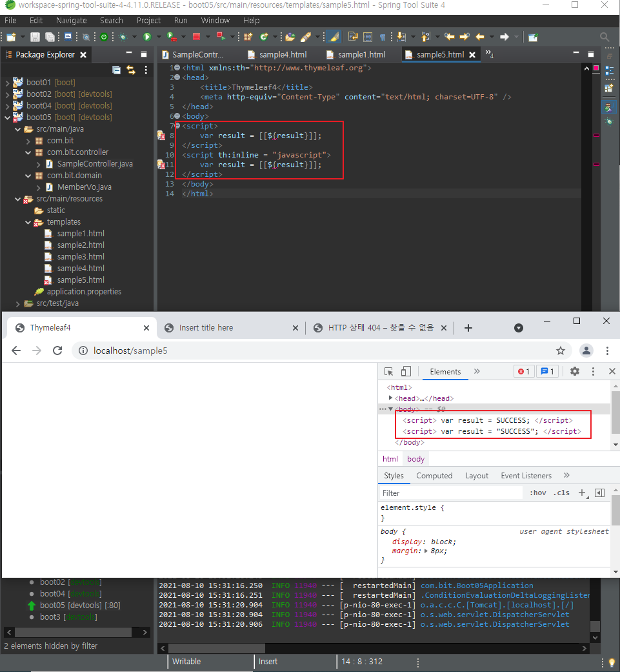The image size is (620, 672).
Task: Open Package Explorer view menu (three dots)
Action: click(146, 70)
